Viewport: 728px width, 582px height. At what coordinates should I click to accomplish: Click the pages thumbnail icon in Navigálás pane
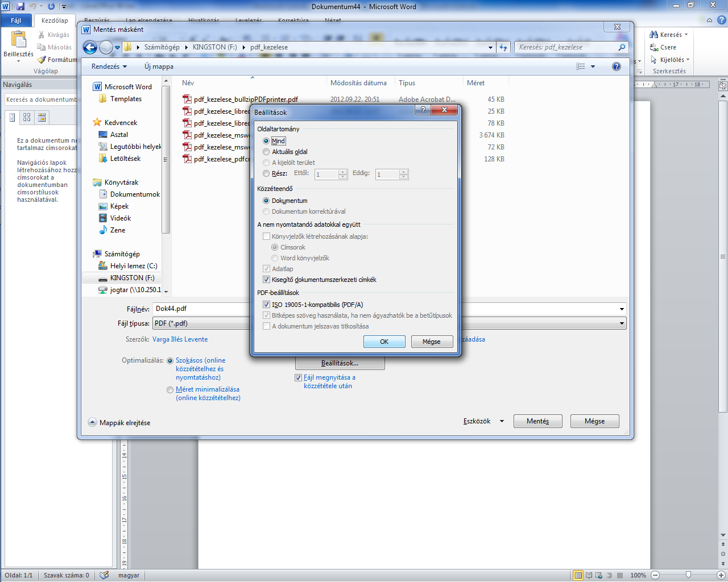27,117
